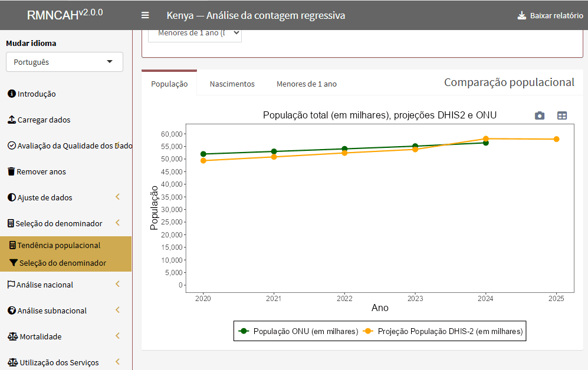This screenshot has height=370, width=588.
Task: Open filter Seleção do denominador submenu link
Action: point(65,263)
